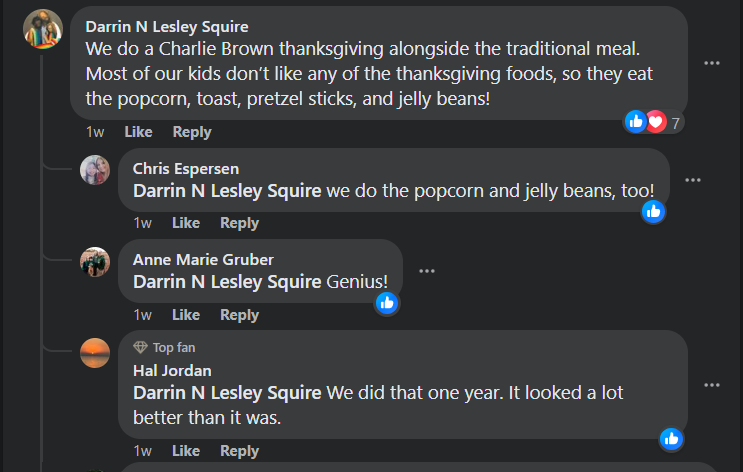Open Darrin N Lesley Squire's profile picture
Image resolution: width=743 pixels, height=472 pixels.
click(43, 30)
